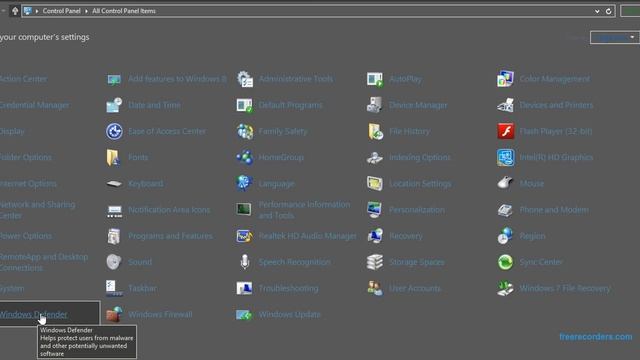Click the refresh button in address bar
Image resolution: width=640 pixels, height=360 pixels.
pyautogui.click(x=609, y=11)
